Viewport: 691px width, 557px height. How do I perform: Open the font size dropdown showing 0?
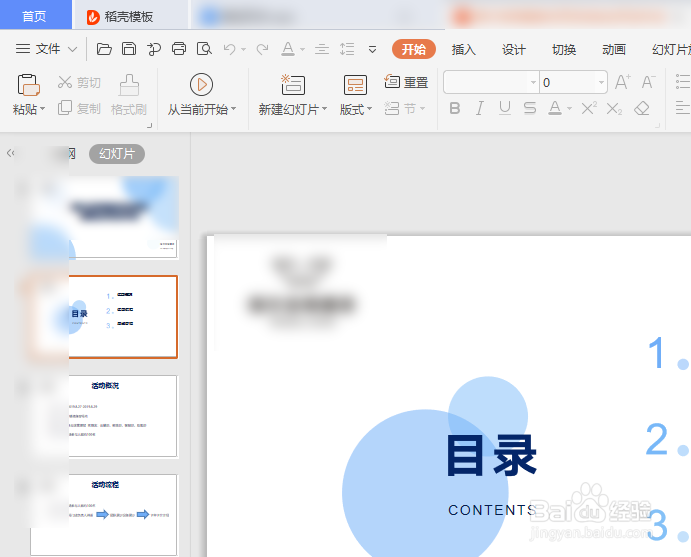601,82
